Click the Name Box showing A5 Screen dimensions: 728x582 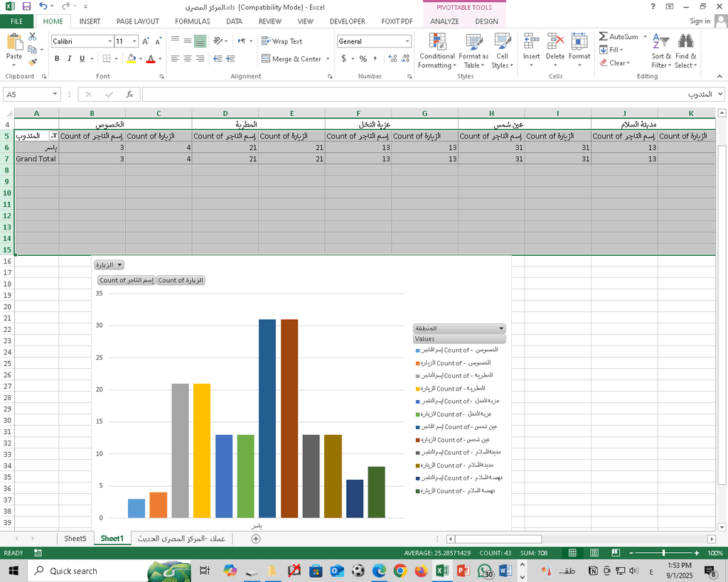pos(27,94)
